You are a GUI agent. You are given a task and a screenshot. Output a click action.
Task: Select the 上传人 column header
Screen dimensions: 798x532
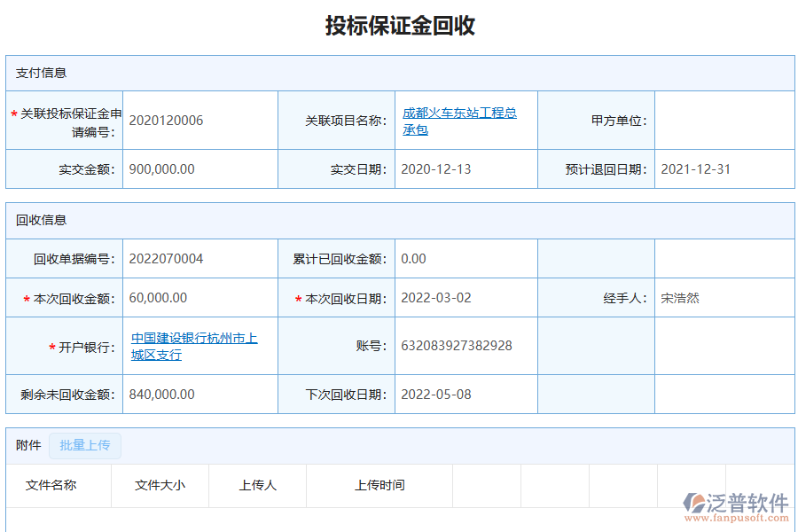(x=257, y=485)
